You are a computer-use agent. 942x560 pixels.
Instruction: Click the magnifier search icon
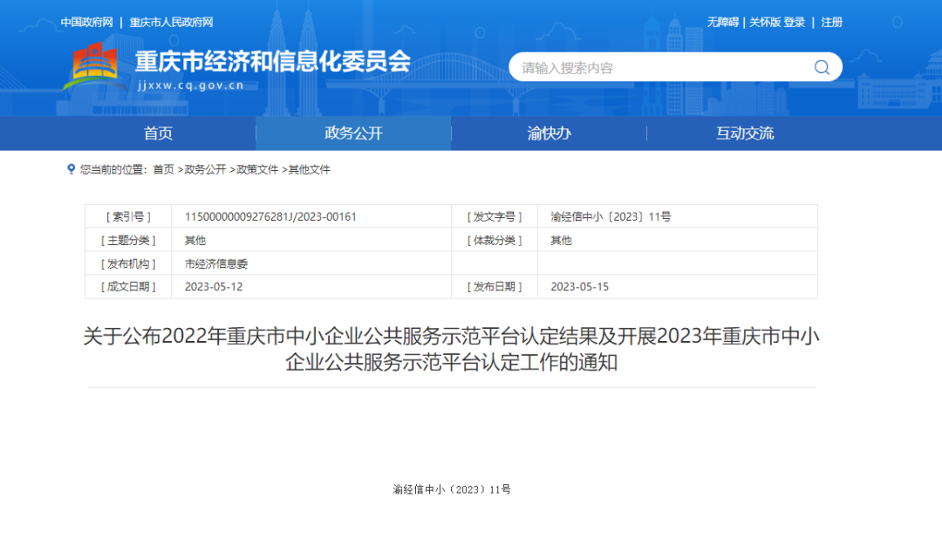click(822, 67)
